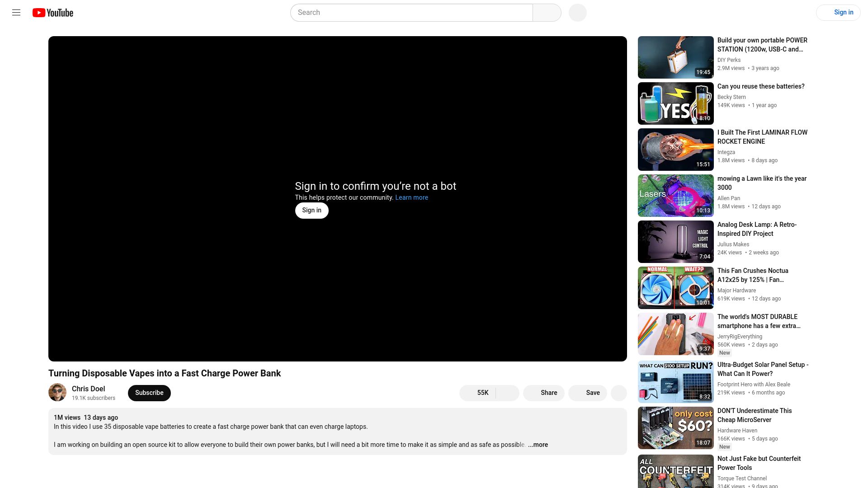
Task: Click the Share button
Action: click(544, 393)
